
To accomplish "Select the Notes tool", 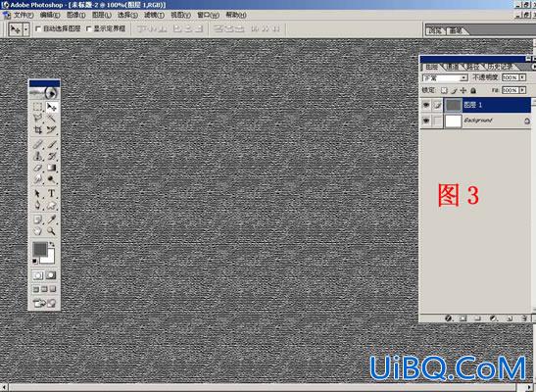I will click(37, 220).
